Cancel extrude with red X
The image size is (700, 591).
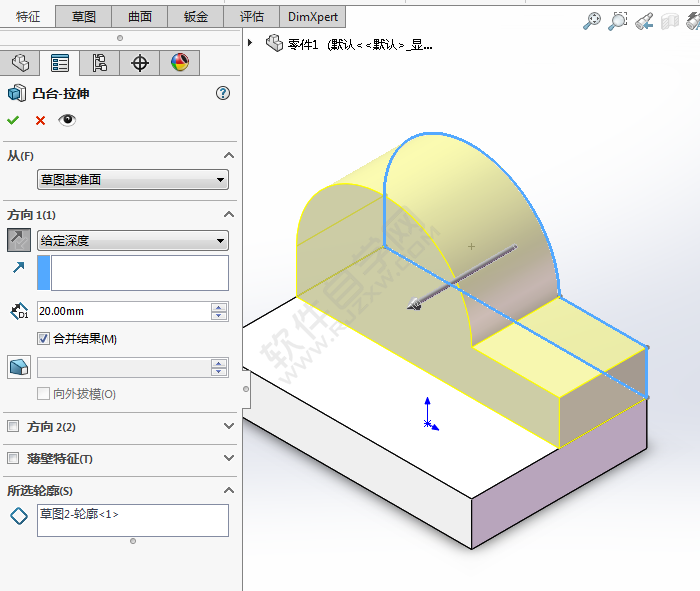[40, 121]
